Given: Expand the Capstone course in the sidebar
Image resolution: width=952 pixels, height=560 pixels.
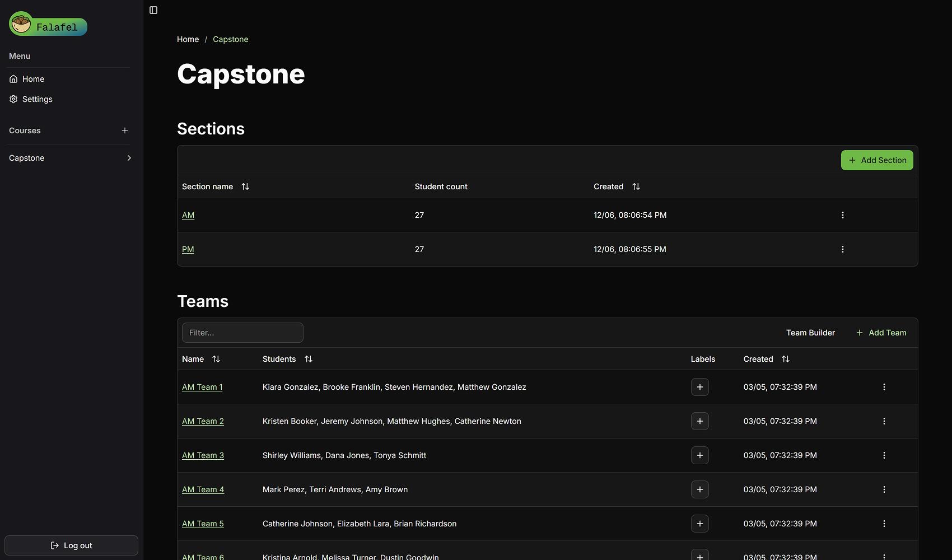Looking at the screenshot, I should click(x=129, y=158).
